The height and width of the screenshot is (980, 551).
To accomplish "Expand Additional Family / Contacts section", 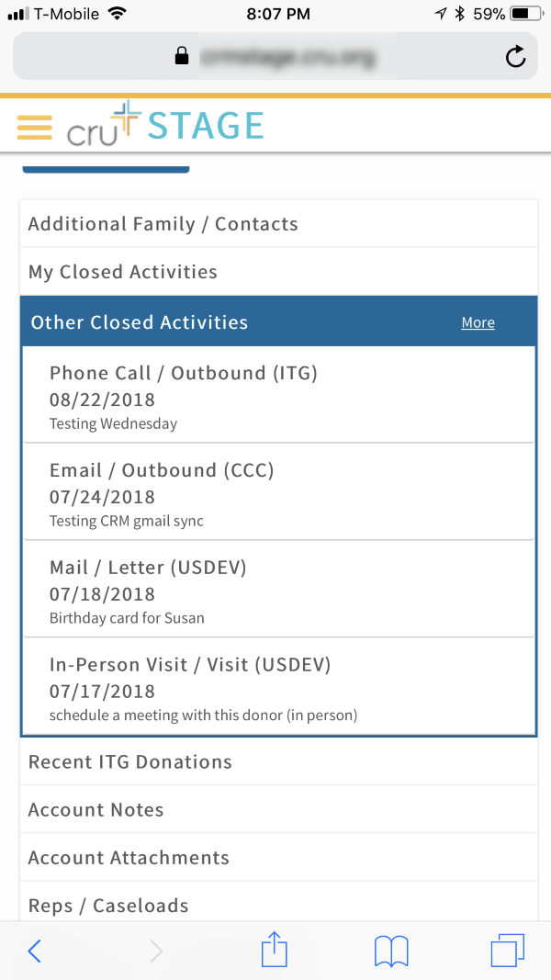I will click(278, 224).
